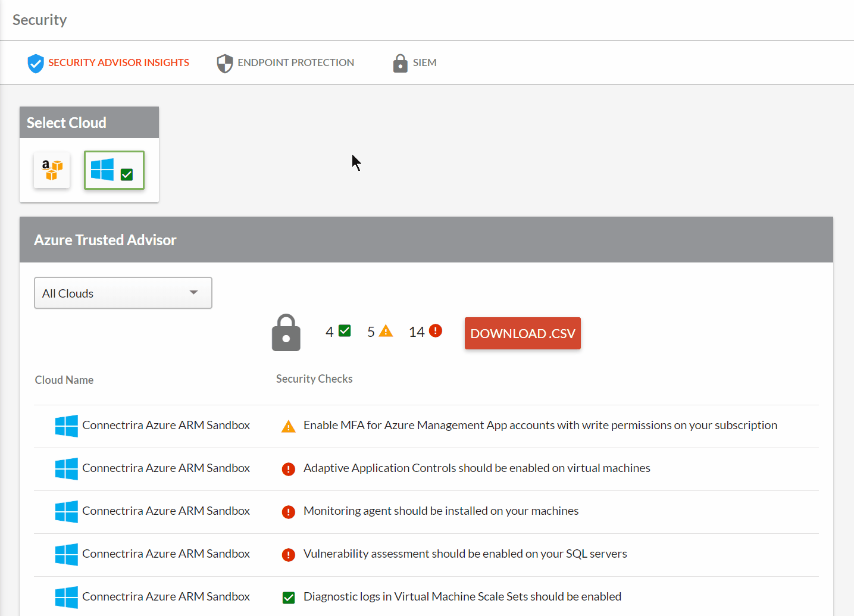Click Azure logo in Vulnerability assessment row
Image resolution: width=854 pixels, height=616 pixels.
tap(67, 555)
